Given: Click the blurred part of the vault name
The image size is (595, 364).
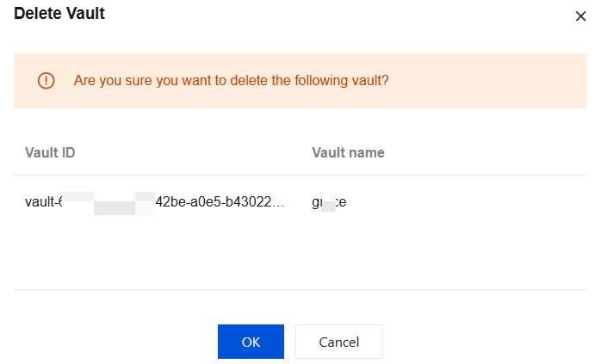Looking at the screenshot, I should pyautogui.click(x=328, y=204).
